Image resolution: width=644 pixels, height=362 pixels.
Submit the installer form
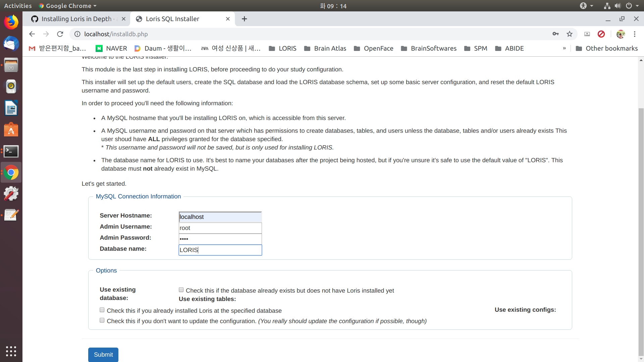point(103,355)
